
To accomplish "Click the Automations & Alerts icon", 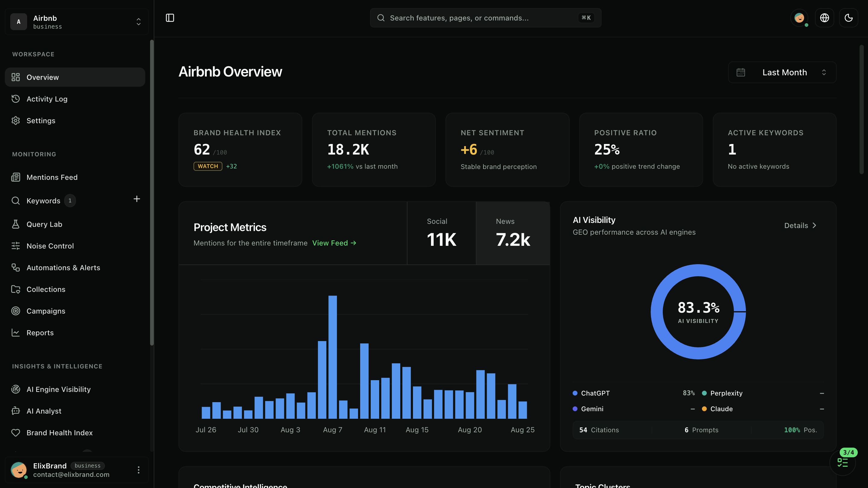I will tap(15, 267).
